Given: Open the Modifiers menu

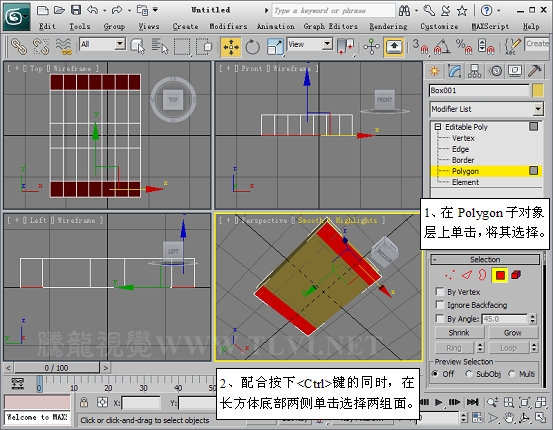Looking at the screenshot, I should (228, 26).
